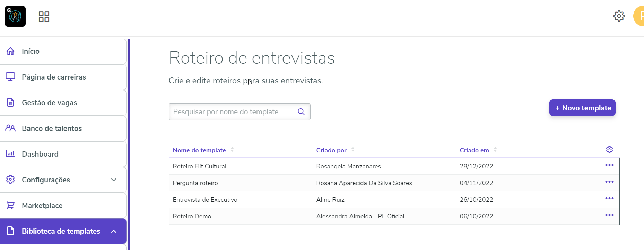Click the Criado em column header

click(474, 150)
